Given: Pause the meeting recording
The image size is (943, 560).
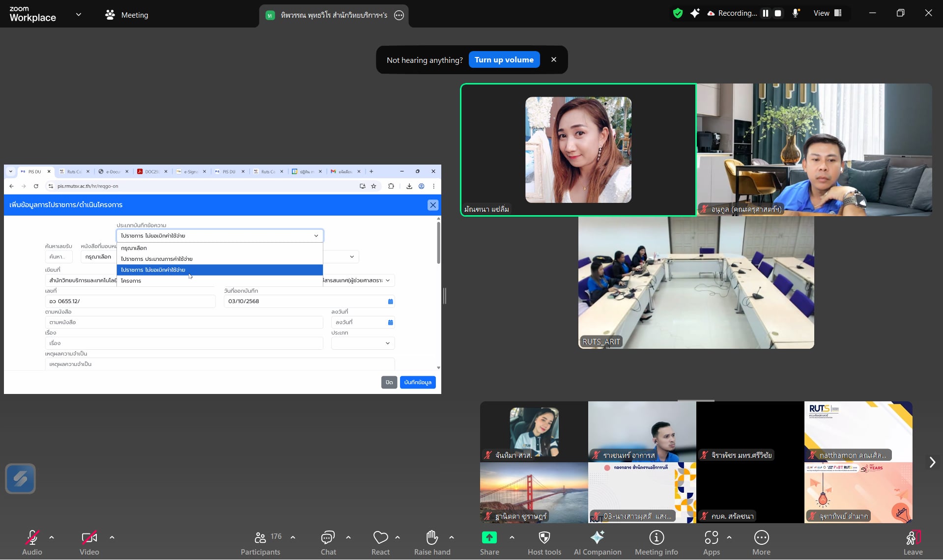Looking at the screenshot, I should [765, 13].
